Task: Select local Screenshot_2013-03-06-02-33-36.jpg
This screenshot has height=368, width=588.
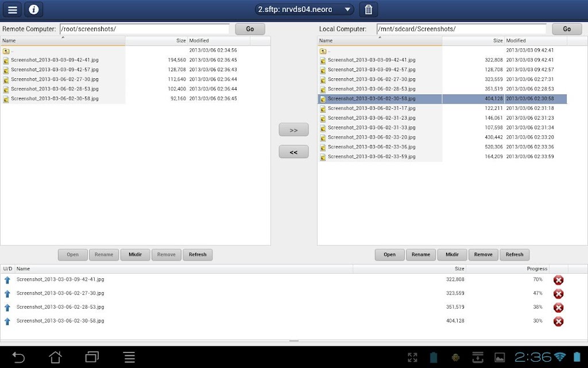Action: click(372, 147)
